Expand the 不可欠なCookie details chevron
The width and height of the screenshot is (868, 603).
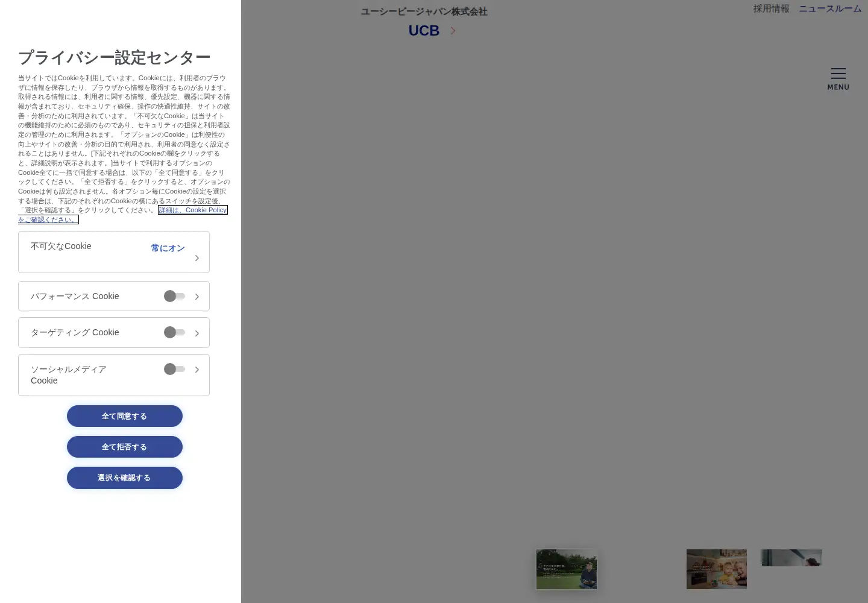(197, 258)
